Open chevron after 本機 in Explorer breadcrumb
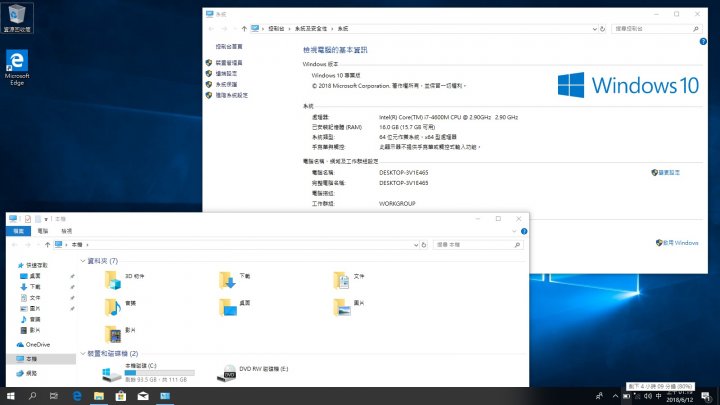The image size is (720, 405). [x=88, y=245]
